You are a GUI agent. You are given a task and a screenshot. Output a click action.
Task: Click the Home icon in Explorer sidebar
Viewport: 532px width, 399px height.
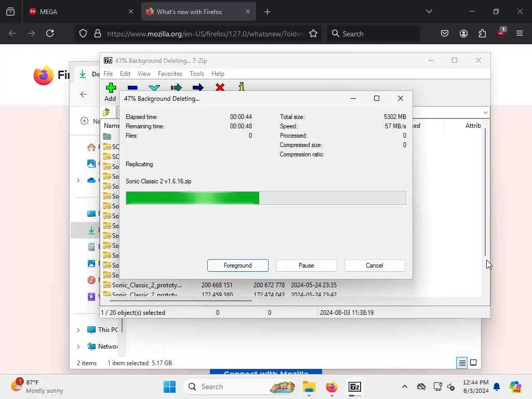pyautogui.click(x=91, y=147)
